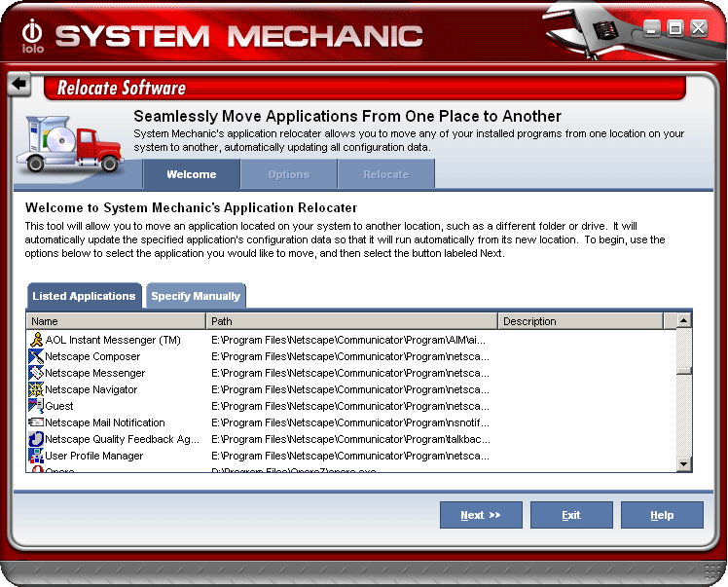Select the 'Netscape Navigator' row name

coord(91,389)
